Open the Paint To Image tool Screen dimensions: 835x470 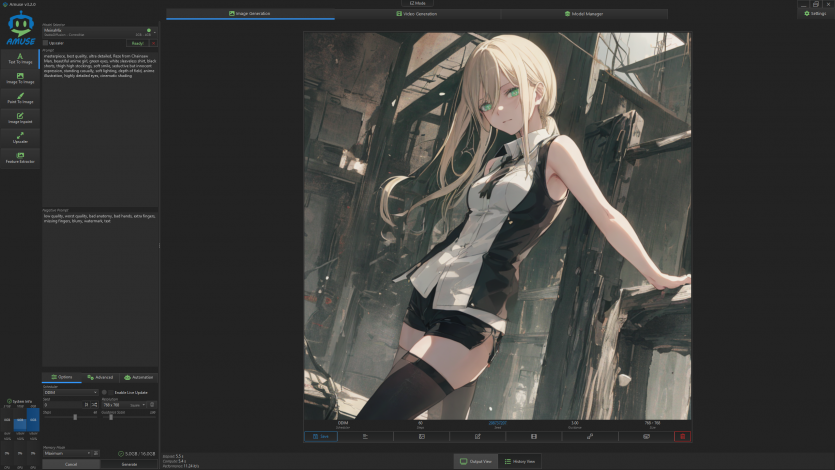(x=20, y=97)
